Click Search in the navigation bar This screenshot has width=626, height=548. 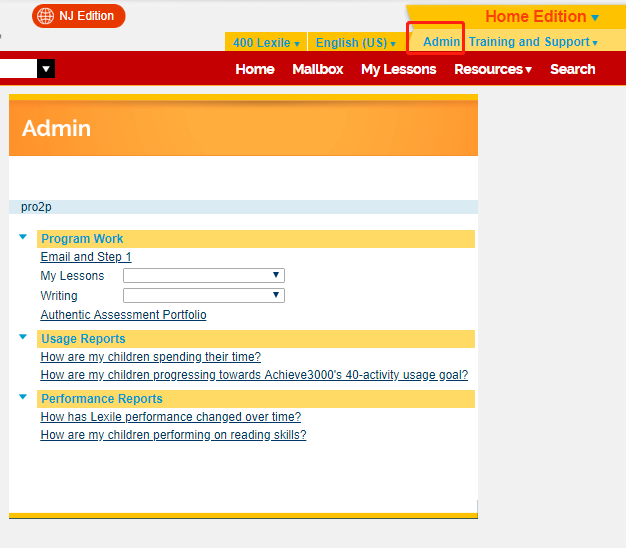point(573,69)
